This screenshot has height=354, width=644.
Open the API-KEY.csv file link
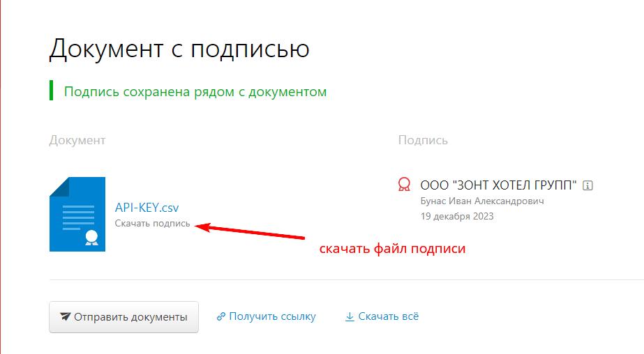(x=147, y=208)
